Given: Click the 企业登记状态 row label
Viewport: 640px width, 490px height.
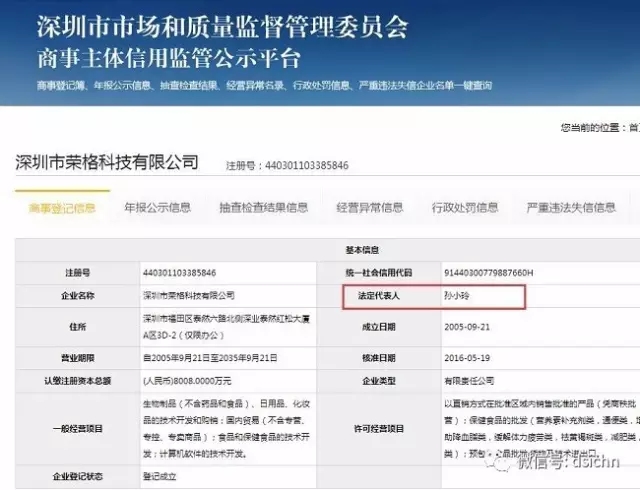Looking at the screenshot, I should tap(78, 476).
